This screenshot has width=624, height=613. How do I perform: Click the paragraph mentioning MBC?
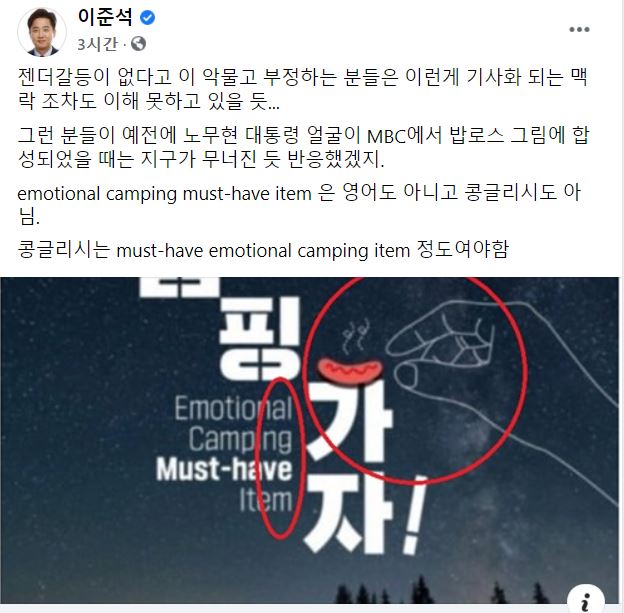pos(303,147)
